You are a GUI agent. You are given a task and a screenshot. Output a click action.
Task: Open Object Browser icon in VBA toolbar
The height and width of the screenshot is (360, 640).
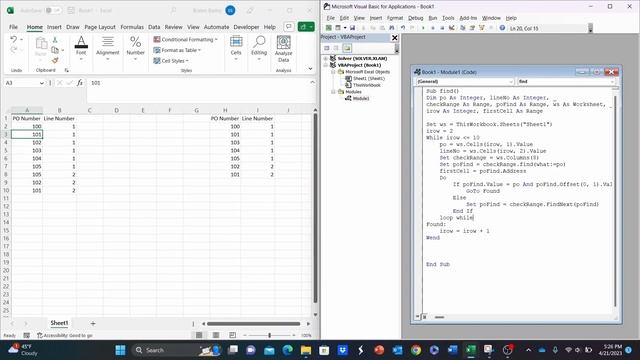click(482, 28)
